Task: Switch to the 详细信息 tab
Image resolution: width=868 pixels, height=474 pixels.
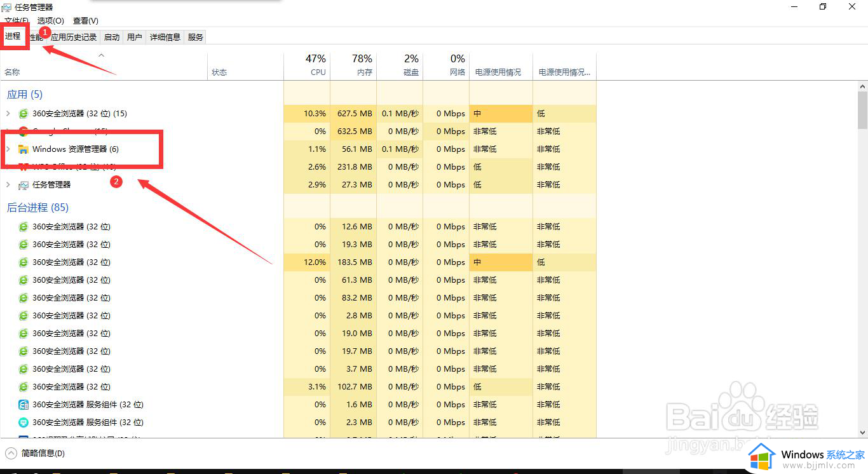Action: (165, 37)
